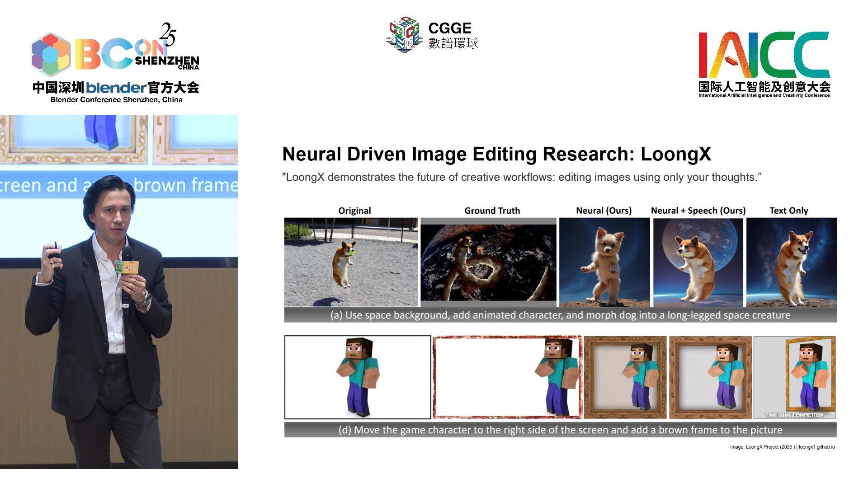Select the Original dog photo on gravel
This screenshot has height=488, width=868.
[x=351, y=262]
